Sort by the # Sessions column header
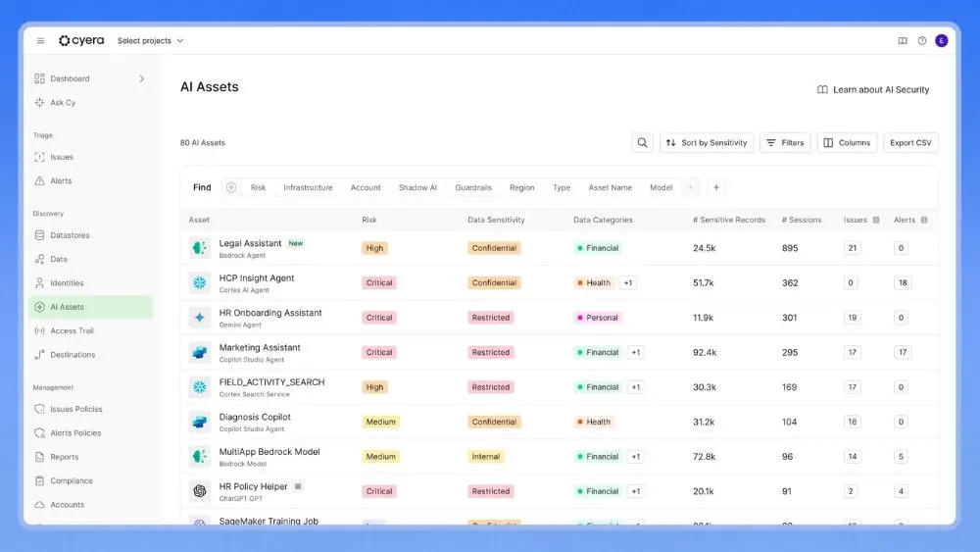 [802, 220]
